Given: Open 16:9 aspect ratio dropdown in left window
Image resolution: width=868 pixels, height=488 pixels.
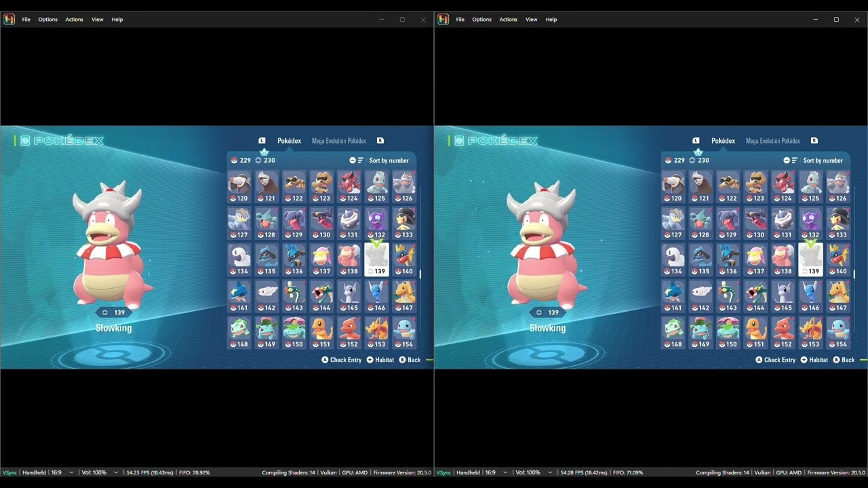Looking at the screenshot, I should pyautogui.click(x=62, y=472).
